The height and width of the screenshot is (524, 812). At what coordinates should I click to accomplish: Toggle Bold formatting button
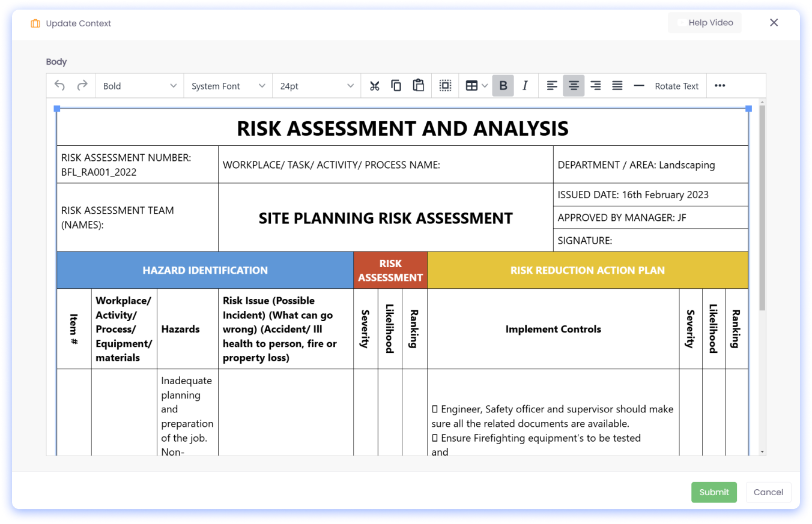pos(503,86)
